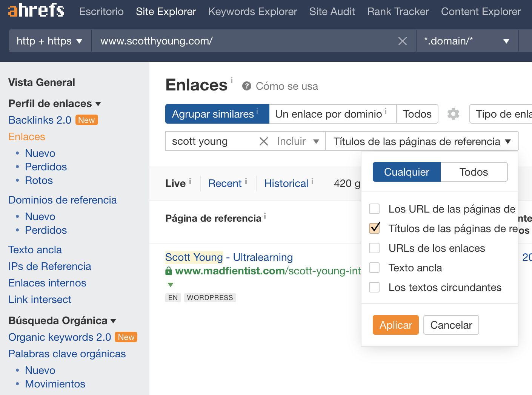Uncheck 'Títulos de las páginas de' checkbox
The height and width of the screenshot is (395, 532).
pyautogui.click(x=374, y=228)
